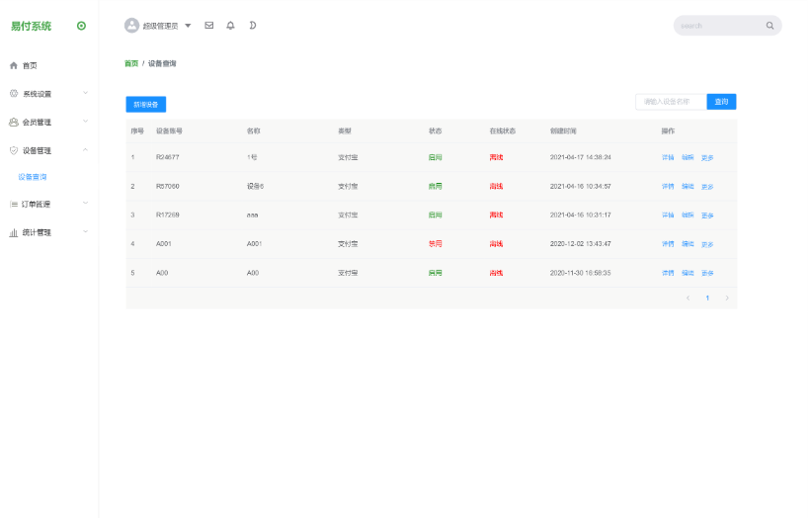Viewport: 812px width, 518px height.
Task: Click the user avatar icon
Action: (x=131, y=26)
